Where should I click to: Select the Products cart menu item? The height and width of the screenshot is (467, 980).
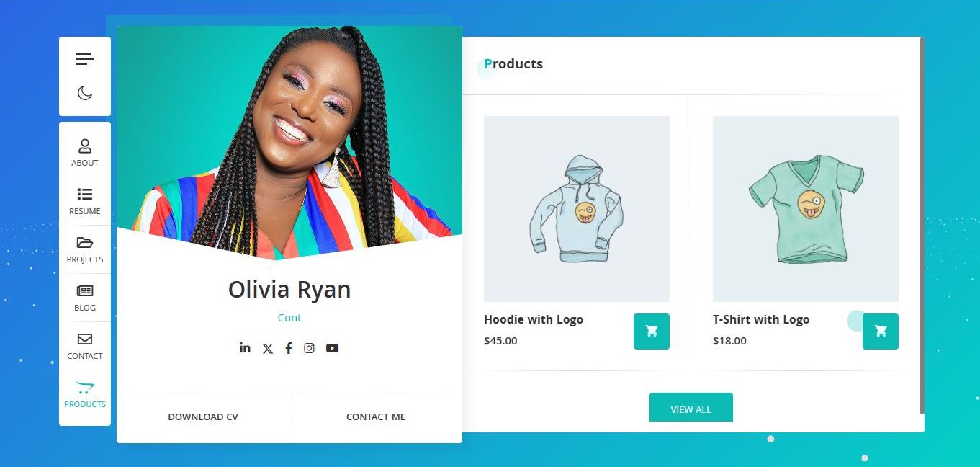pos(85,394)
